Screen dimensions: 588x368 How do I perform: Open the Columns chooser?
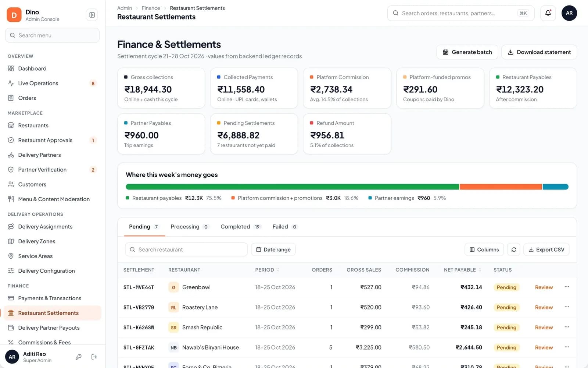(484, 250)
